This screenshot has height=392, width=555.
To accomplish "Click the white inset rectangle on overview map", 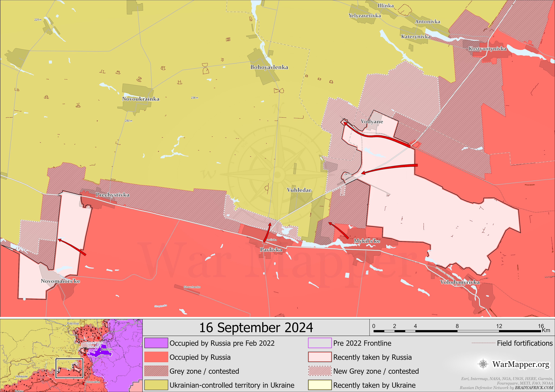I will coord(69,368).
